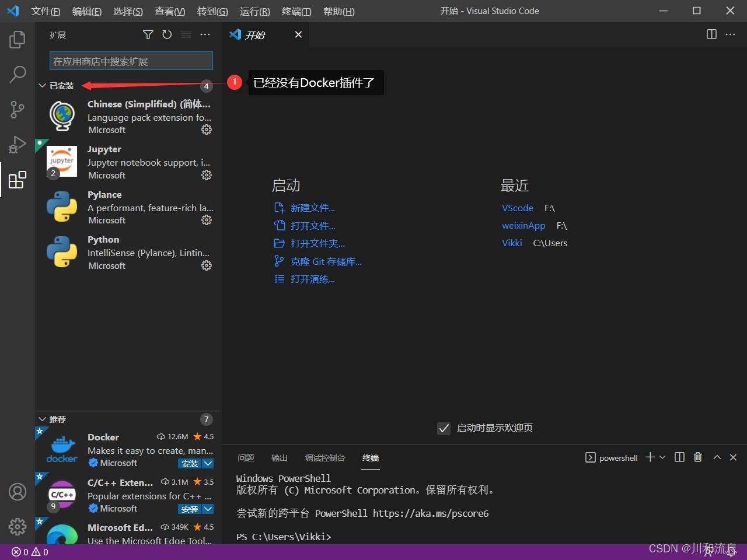Open the 终端(T) menu
Screen dimensions: 747x560
(296, 11)
